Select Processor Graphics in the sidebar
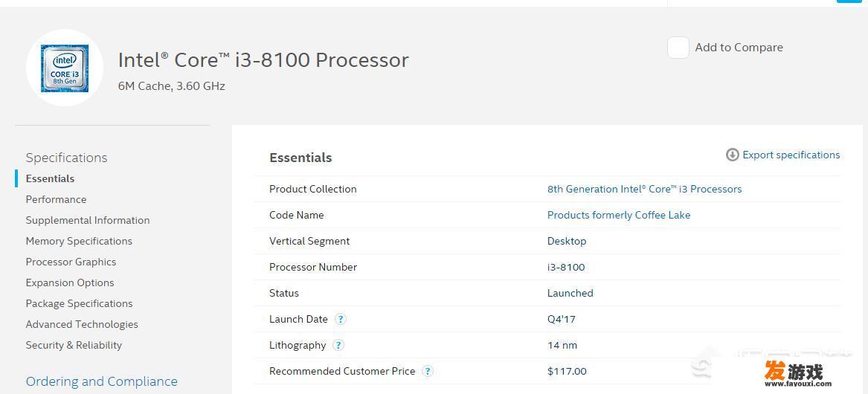The width and height of the screenshot is (868, 394). click(71, 262)
